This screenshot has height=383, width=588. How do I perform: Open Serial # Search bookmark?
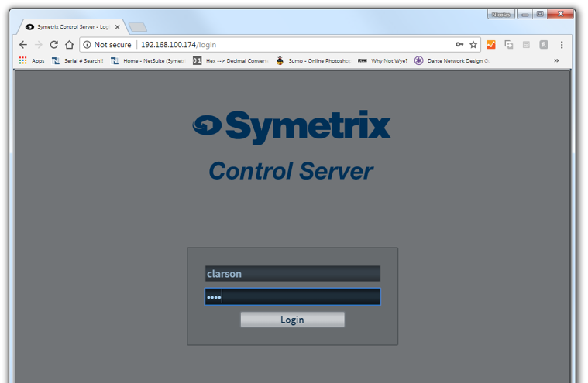pyautogui.click(x=77, y=60)
